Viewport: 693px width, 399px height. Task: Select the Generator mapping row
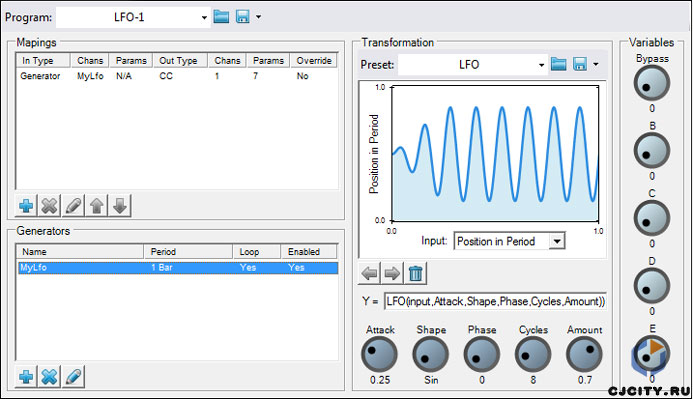pos(177,76)
